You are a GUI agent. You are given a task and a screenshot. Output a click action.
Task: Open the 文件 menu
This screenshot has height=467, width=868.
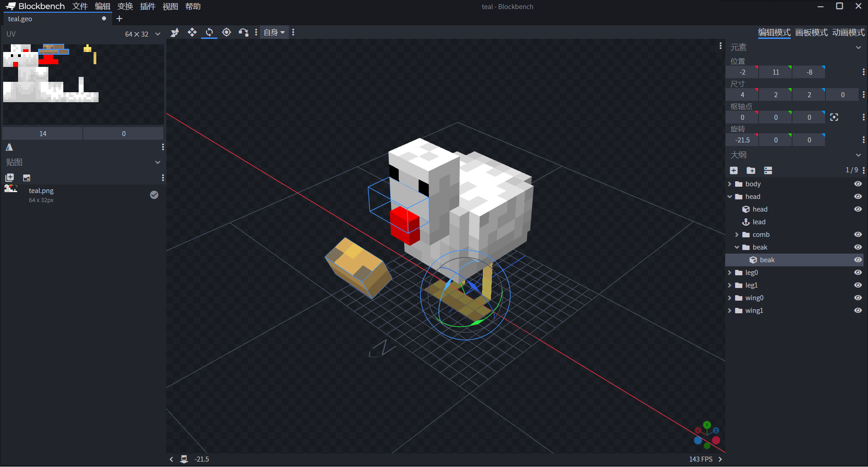[80, 6]
